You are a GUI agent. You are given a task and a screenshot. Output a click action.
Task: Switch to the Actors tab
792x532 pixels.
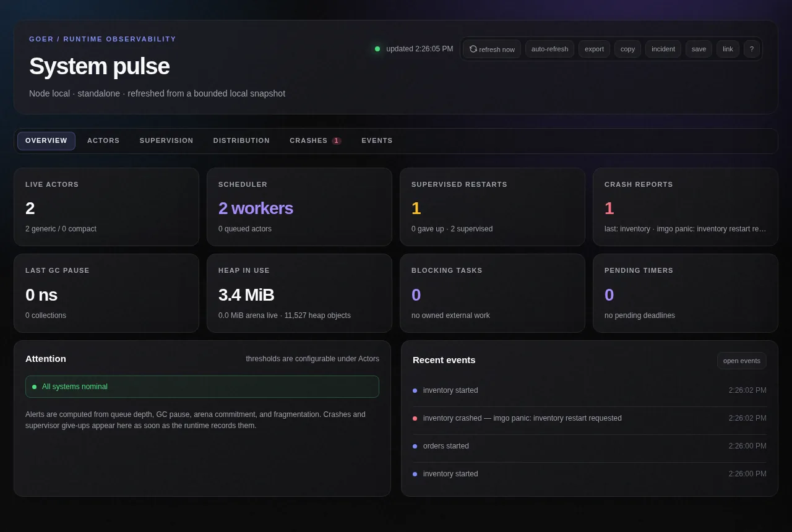click(x=103, y=141)
